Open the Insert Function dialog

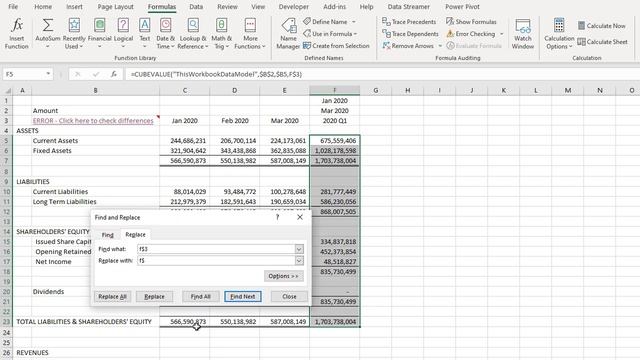[x=16, y=34]
